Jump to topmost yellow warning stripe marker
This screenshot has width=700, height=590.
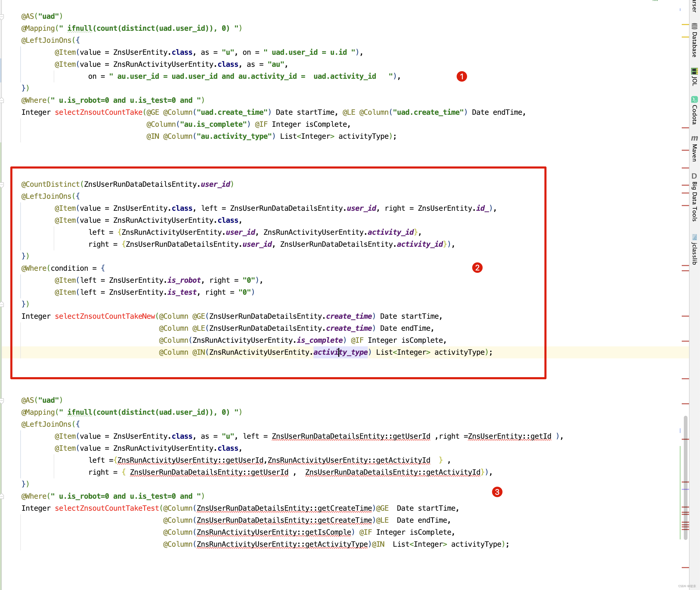[685, 25]
